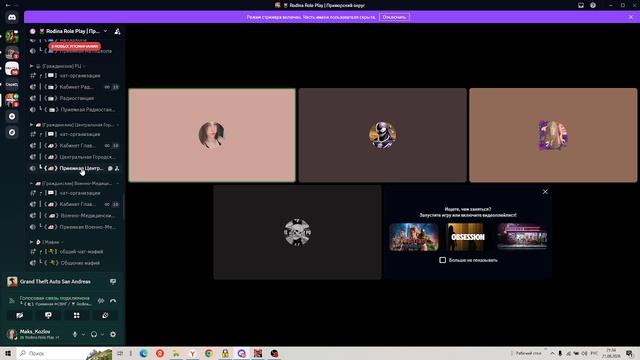Open the first colorful game suggestion thumbnail

pos(414,237)
